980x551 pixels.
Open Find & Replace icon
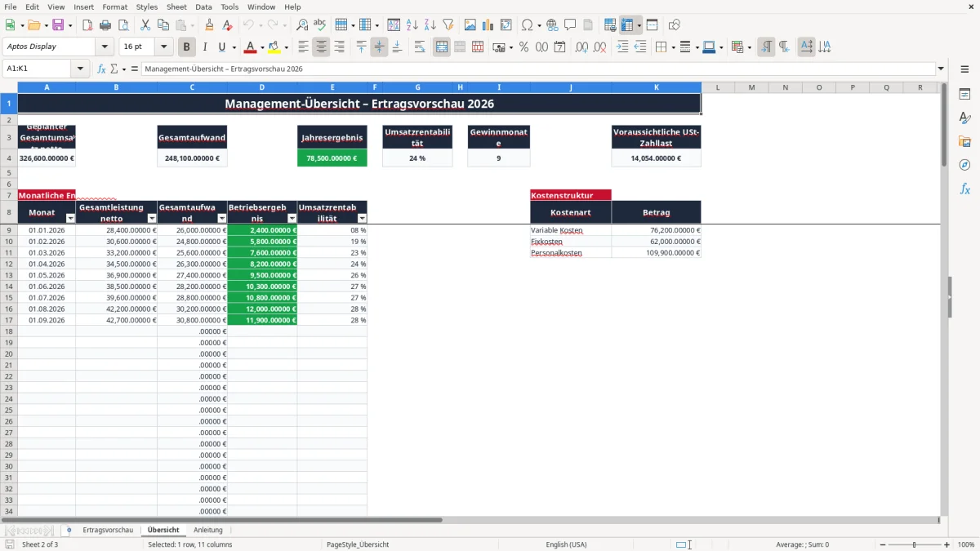pos(302,25)
